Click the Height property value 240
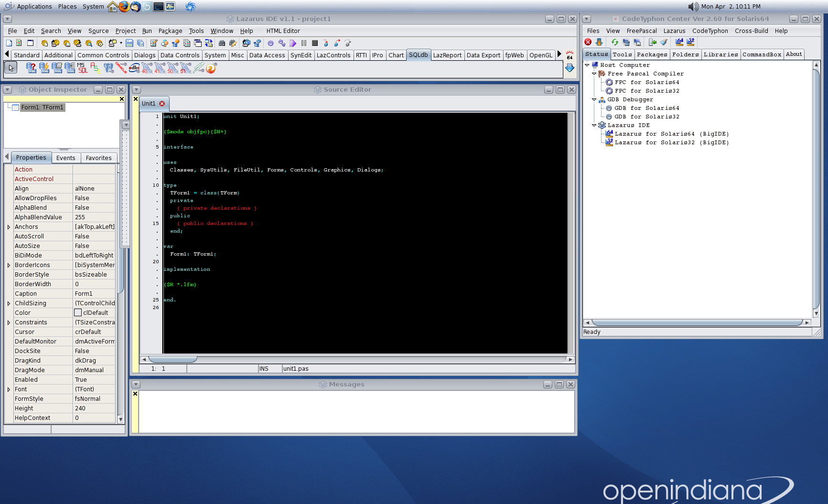This screenshot has height=504, width=828. pyautogui.click(x=94, y=408)
